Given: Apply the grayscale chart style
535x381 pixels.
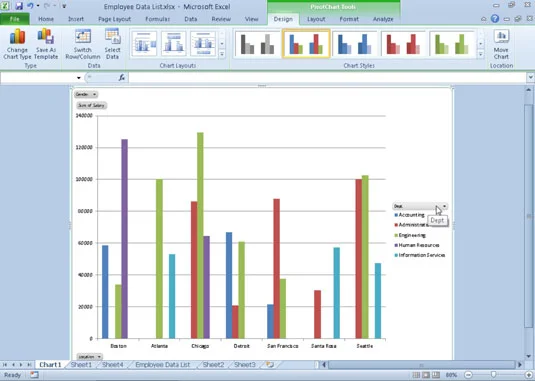Looking at the screenshot, I should pyautogui.click(x=257, y=44).
